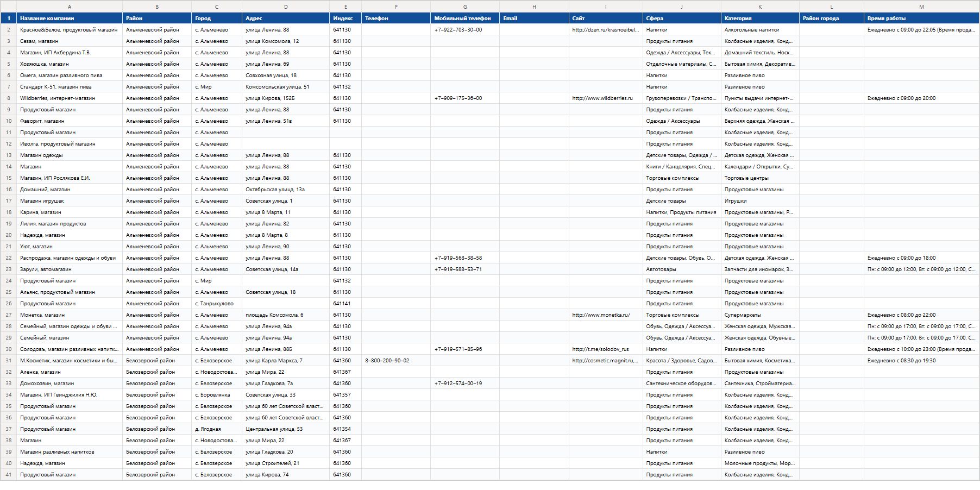This screenshot has width=980, height=490.
Task: Select the 'Время работы' header cell
Action: pyautogui.click(x=921, y=18)
